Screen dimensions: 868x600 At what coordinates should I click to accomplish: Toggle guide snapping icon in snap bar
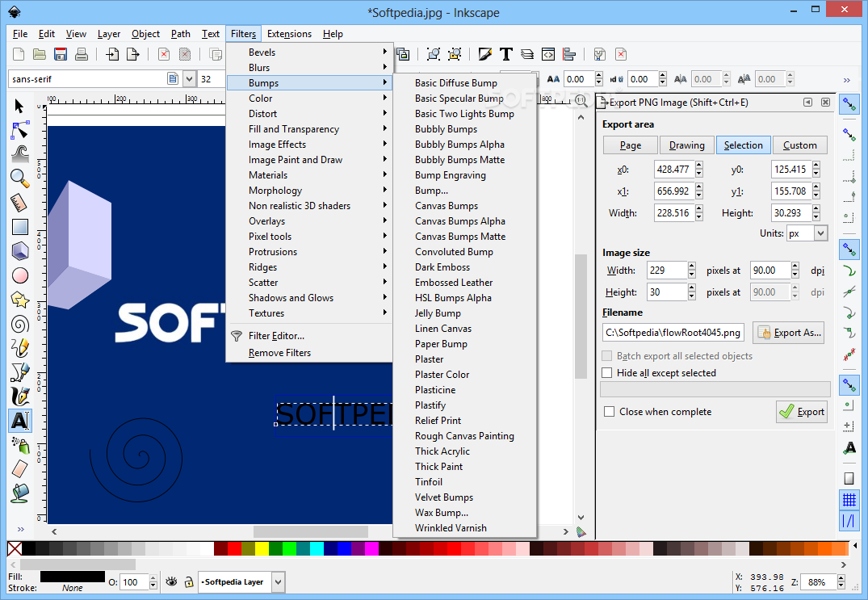[x=849, y=520]
